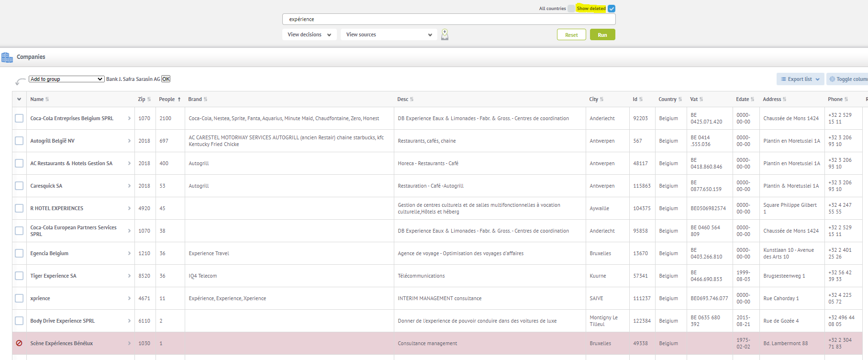
Task: Open the View decisions dropdown
Action: (310, 34)
